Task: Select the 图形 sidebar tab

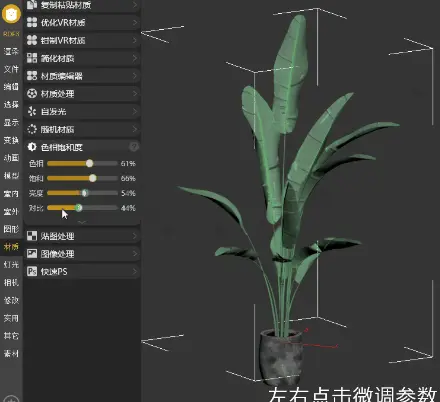Action: (x=11, y=229)
